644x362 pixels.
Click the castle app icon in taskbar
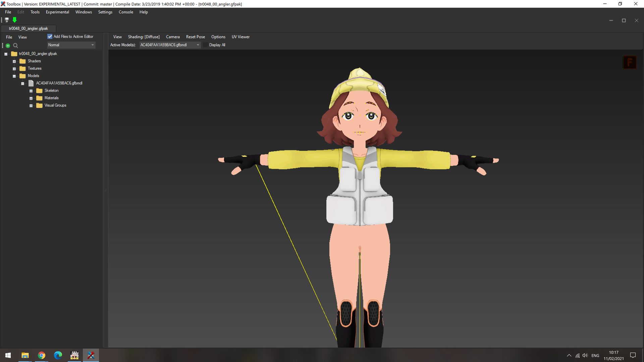74,355
